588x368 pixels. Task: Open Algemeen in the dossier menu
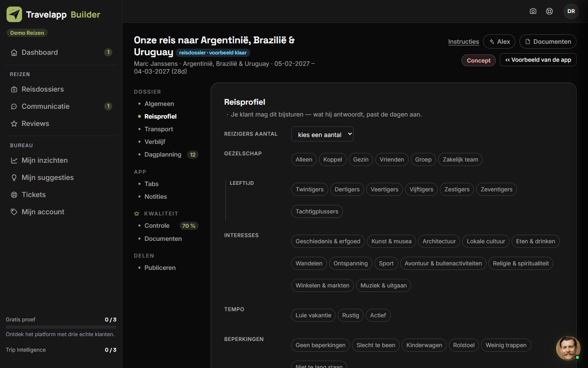(159, 104)
